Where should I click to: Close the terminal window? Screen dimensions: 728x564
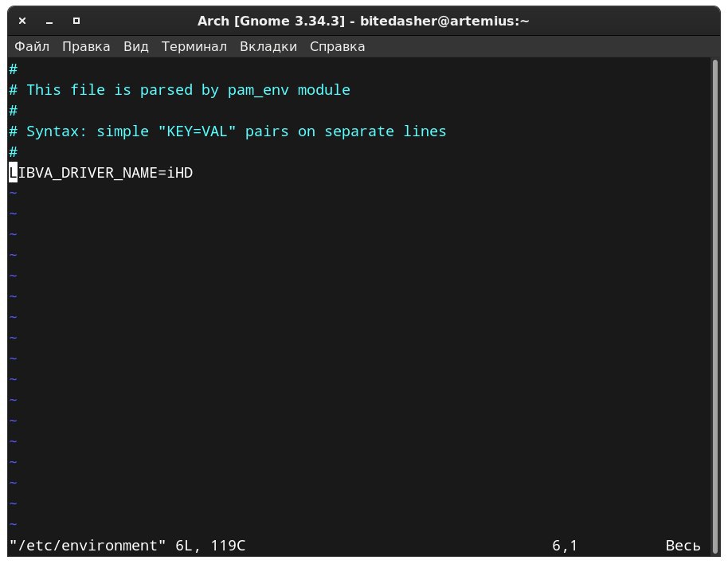tap(22, 21)
